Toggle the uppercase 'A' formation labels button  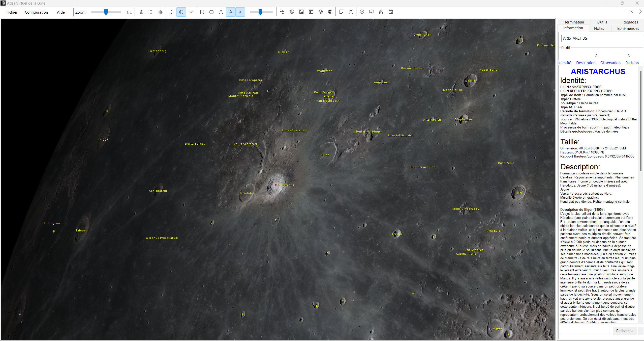[231, 12]
